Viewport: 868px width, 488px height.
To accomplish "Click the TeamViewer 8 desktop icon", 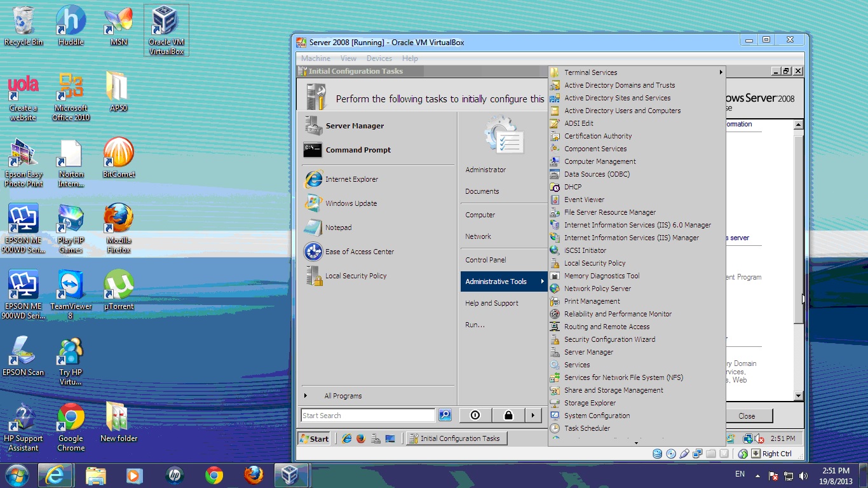I will pyautogui.click(x=71, y=294).
